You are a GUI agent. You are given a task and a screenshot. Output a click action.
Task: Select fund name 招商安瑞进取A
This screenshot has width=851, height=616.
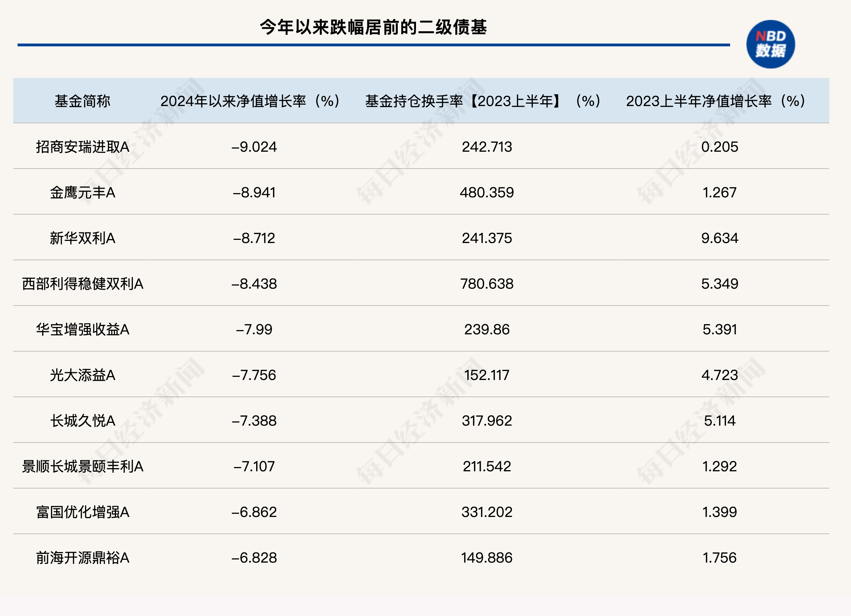click(x=83, y=147)
